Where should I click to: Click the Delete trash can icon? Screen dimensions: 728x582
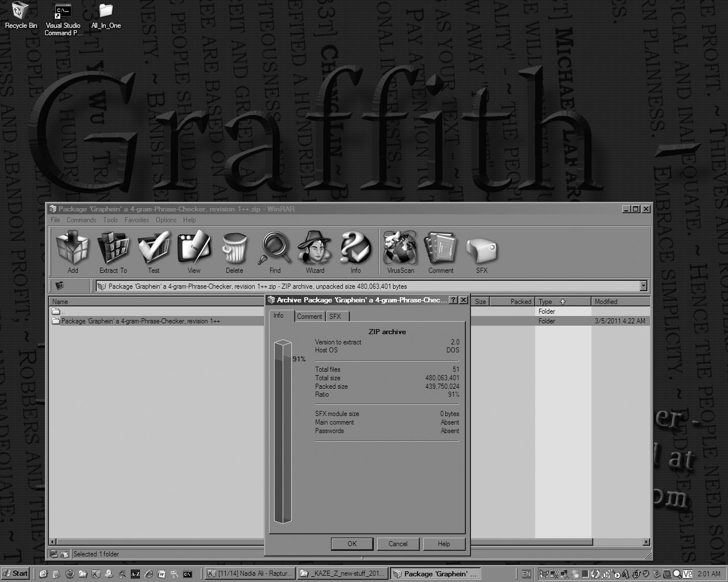click(234, 252)
